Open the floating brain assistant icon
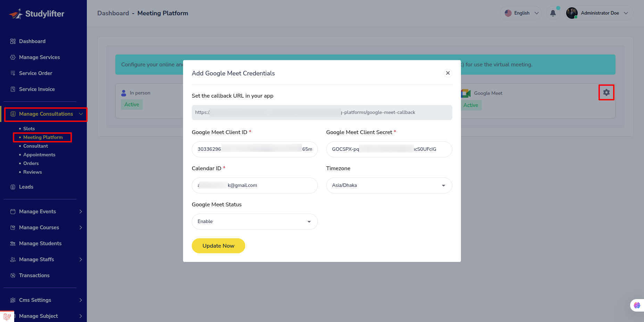 pyautogui.click(x=637, y=305)
